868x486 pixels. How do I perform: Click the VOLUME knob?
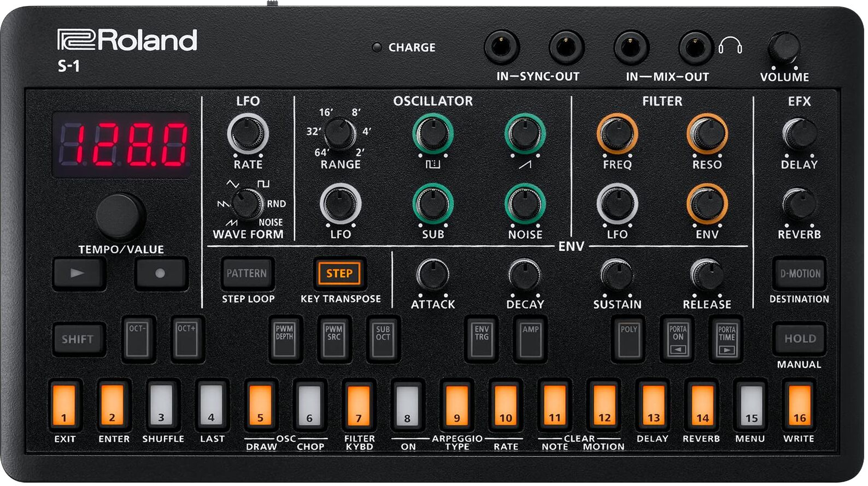pyautogui.click(x=784, y=48)
